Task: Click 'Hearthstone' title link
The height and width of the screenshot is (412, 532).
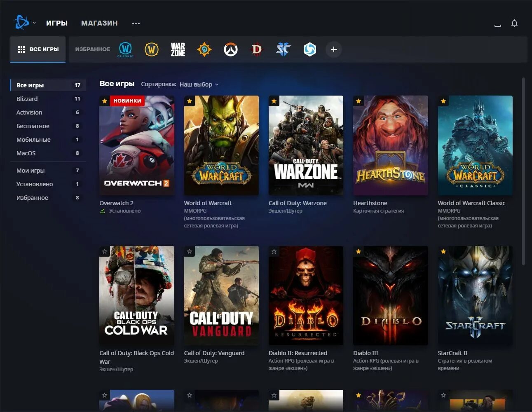Action: pos(370,203)
